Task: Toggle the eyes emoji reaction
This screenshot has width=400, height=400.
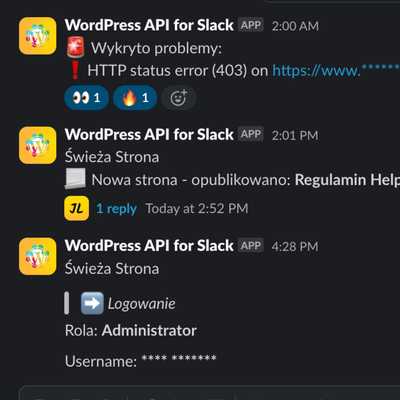Action: pos(87,98)
